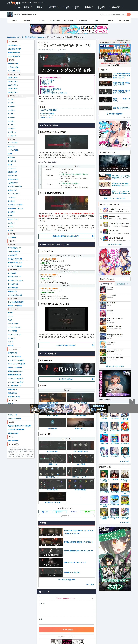Click 配信カレンダーをもっと見る link
Viewport: 138px width, 644px height.
114,366
